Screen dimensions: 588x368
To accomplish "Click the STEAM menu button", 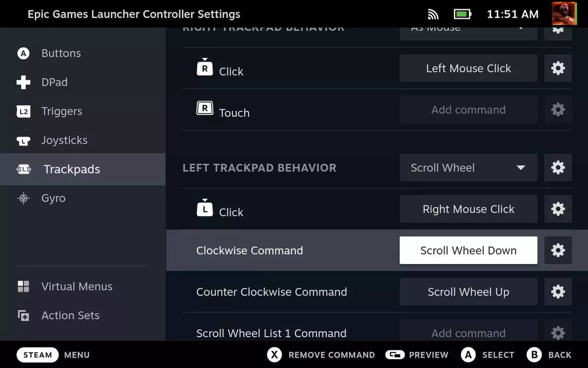I will [38, 355].
